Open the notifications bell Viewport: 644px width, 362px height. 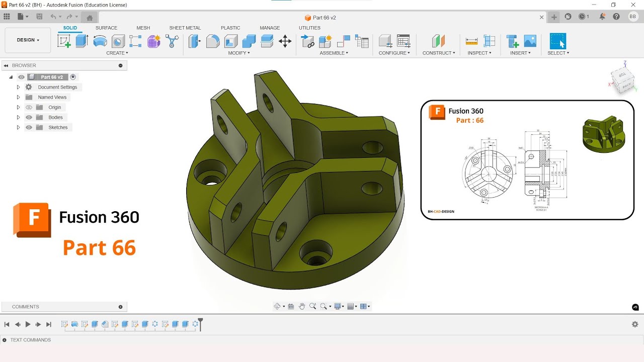602,17
